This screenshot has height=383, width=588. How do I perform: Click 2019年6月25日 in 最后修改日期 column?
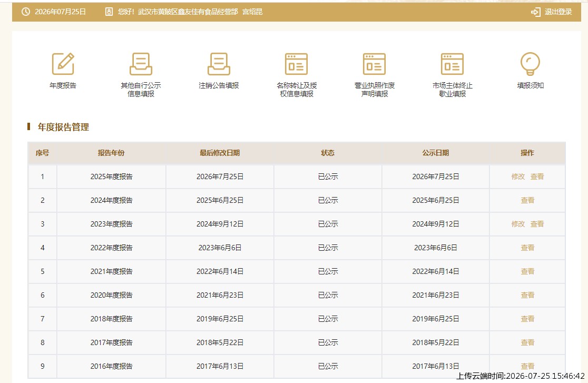click(220, 319)
